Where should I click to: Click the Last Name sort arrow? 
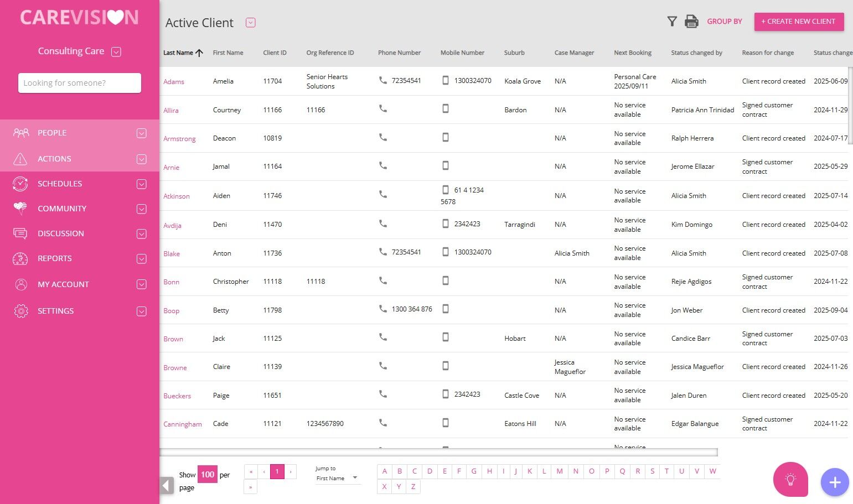(199, 53)
